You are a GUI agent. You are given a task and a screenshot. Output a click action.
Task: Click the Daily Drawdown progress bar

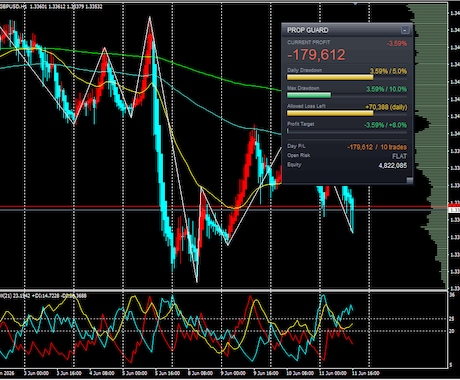pyautogui.click(x=347, y=78)
